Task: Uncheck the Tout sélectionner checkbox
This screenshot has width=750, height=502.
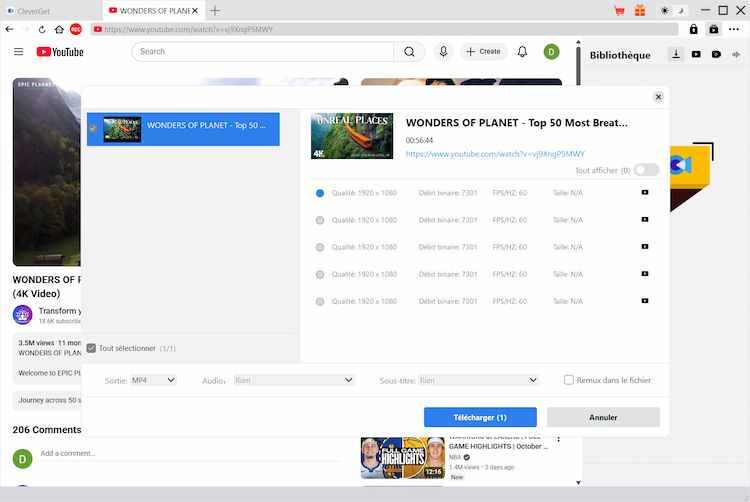Action: click(x=92, y=348)
